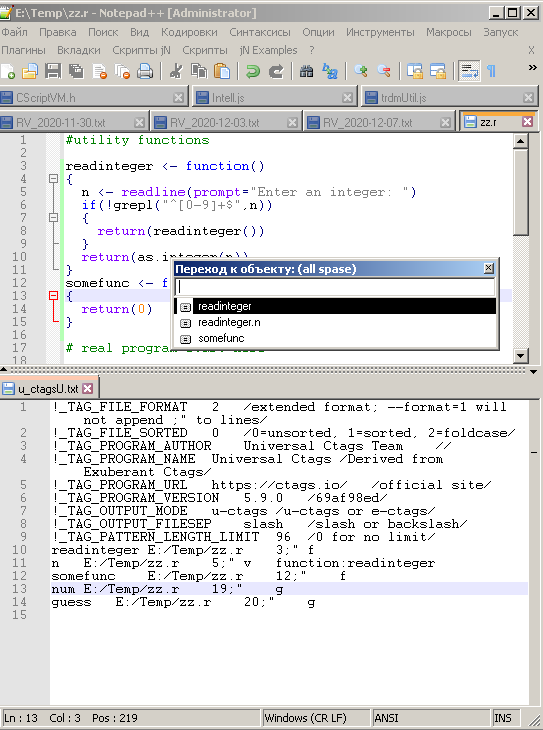Copy selection using toolbar copy icon
The image size is (543, 730).
tap(199, 71)
